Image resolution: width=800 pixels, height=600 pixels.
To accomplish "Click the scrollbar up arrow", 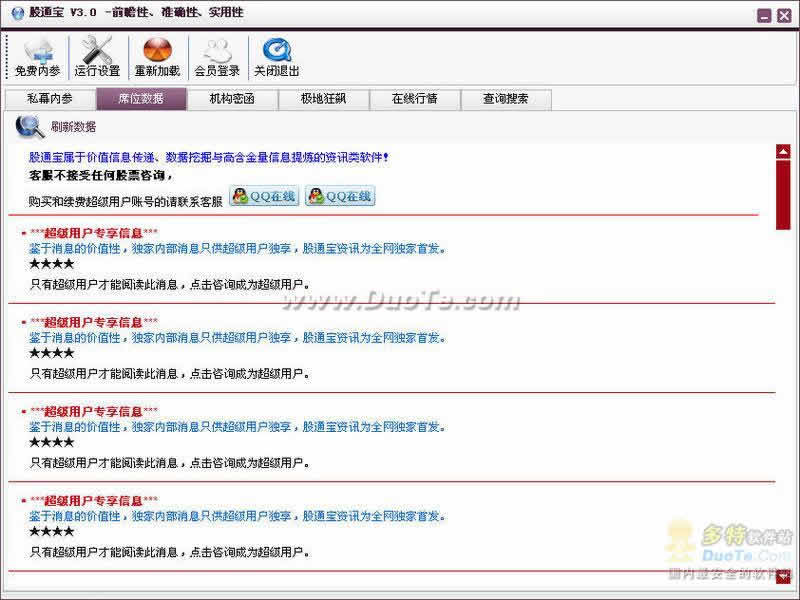I will point(783,152).
